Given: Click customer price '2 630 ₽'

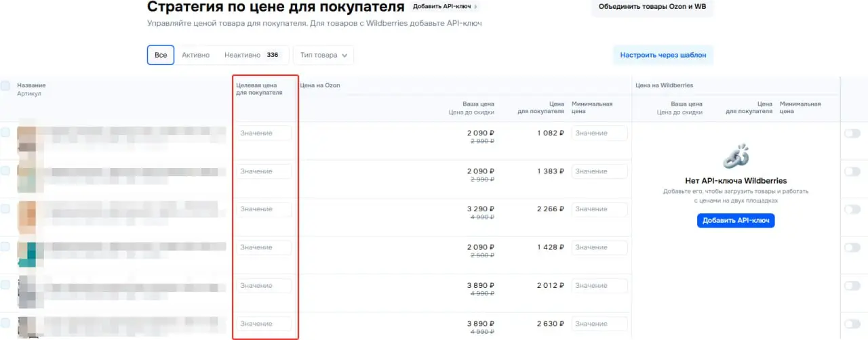Looking at the screenshot, I should [550, 324].
